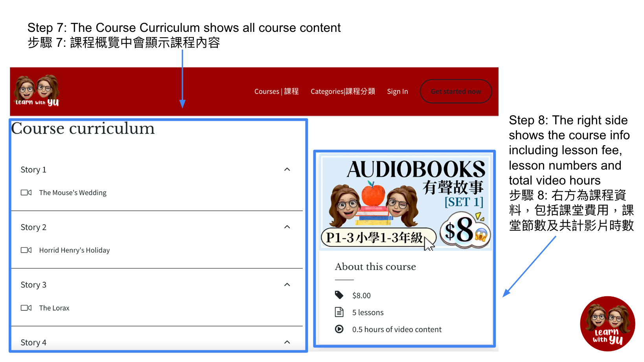Click the Sign In link

click(397, 91)
